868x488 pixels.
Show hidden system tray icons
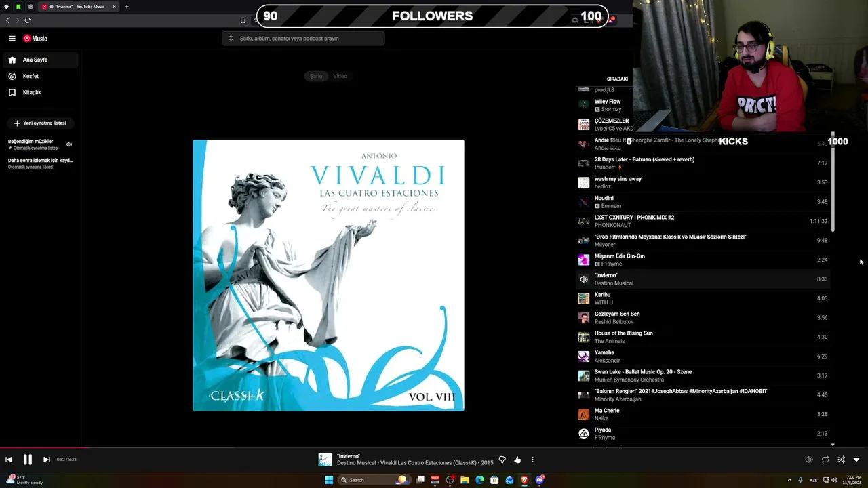click(x=789, y=480)
